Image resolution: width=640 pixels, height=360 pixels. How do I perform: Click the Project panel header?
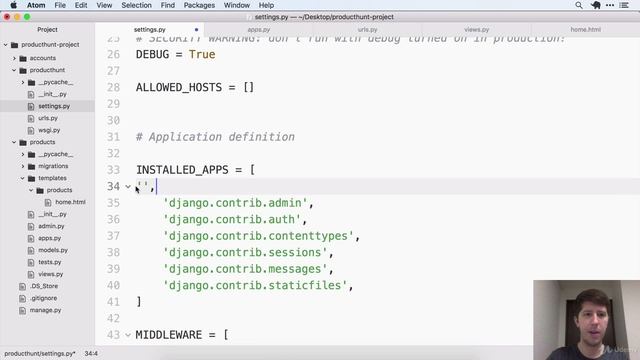[47, 29]
